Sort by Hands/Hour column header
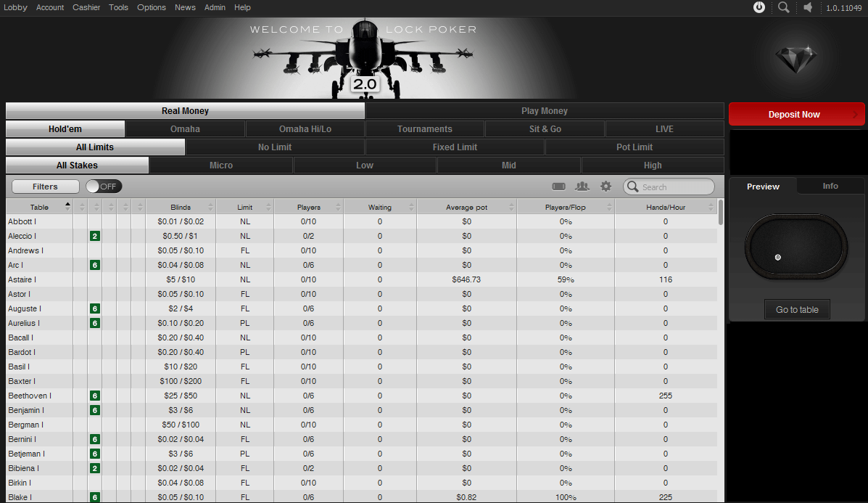Screen dimensions: 868x503 tap(666, 207)
